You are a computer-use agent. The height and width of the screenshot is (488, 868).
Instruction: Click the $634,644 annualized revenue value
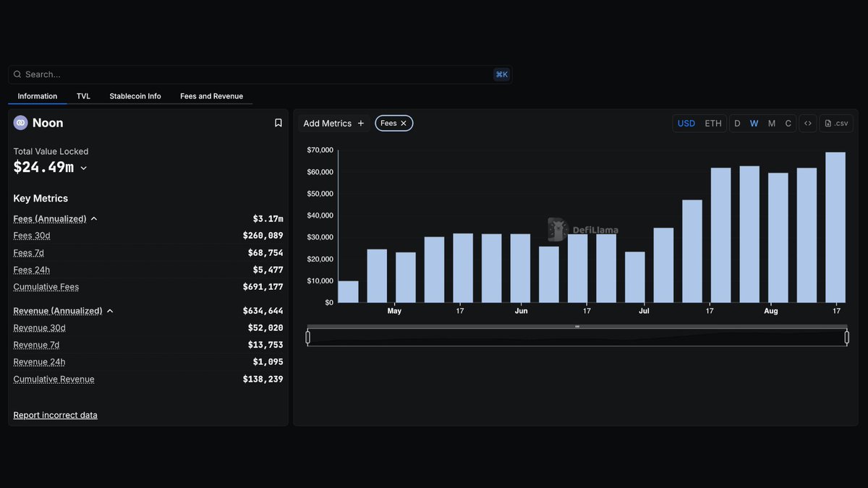[x=263, y=311]
